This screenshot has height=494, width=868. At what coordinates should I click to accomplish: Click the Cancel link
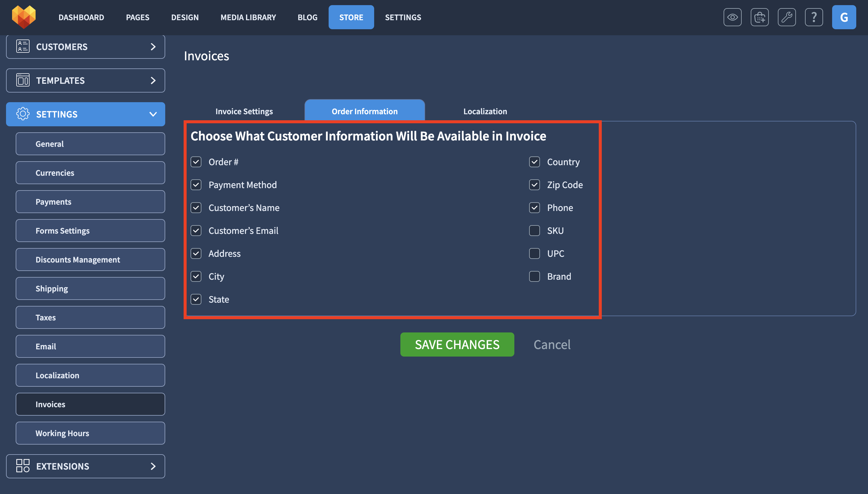point(552,345)
